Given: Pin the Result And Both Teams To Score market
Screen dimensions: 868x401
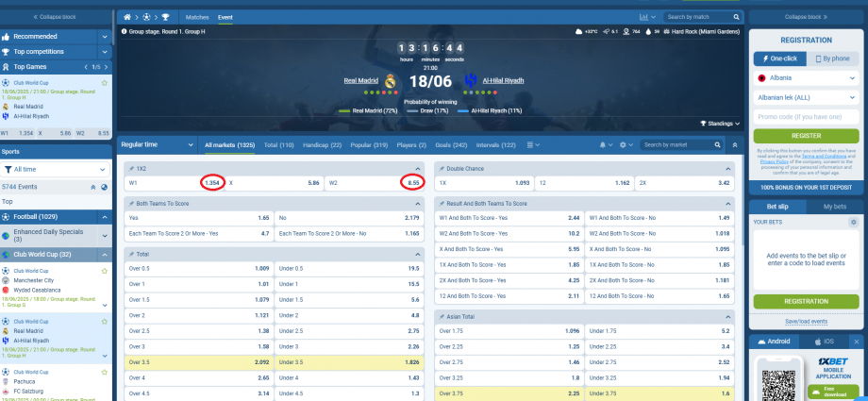Looking at the screenshot, I should click(x=442, y=204).
